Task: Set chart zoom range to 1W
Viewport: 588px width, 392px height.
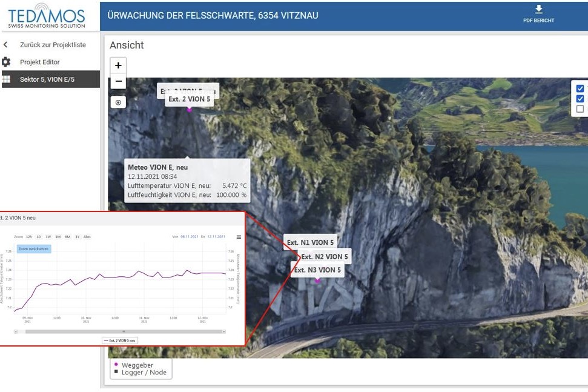Action: pos(48,236)
